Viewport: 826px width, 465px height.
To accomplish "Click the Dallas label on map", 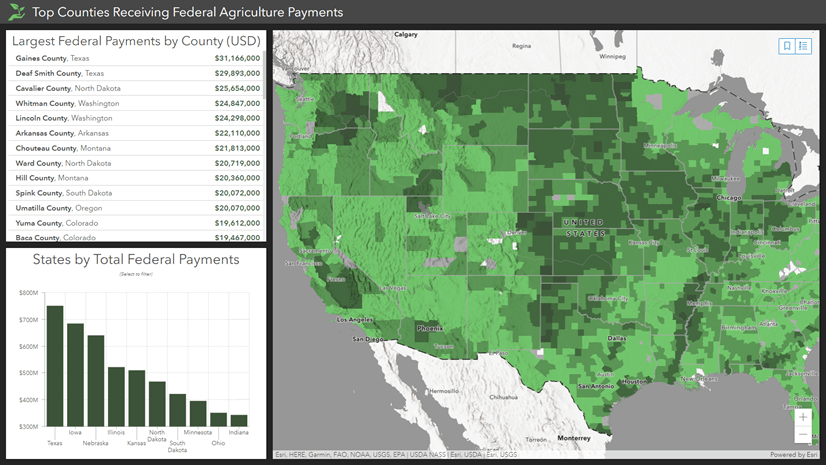I will pos(617,338).
